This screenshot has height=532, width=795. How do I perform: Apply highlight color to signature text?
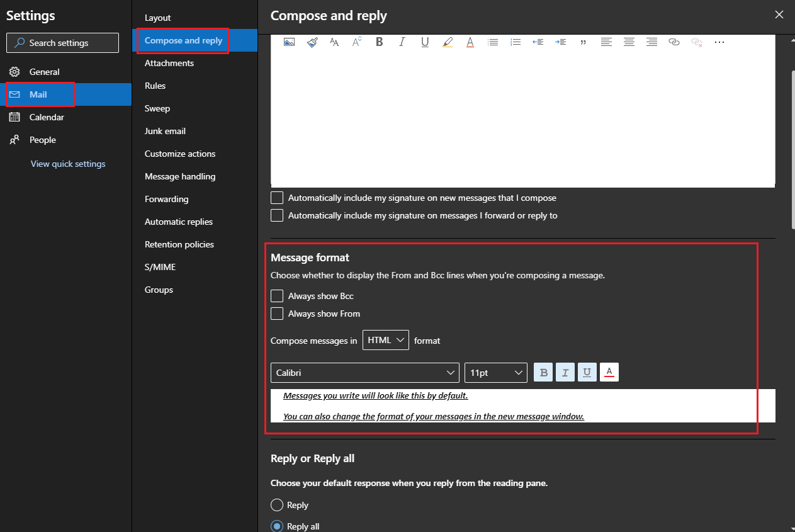(x=448, y=42)
